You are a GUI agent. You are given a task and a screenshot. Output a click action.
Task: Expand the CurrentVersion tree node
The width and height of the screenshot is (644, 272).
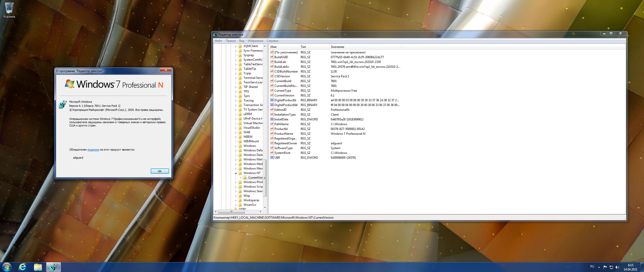pos(240,178)
